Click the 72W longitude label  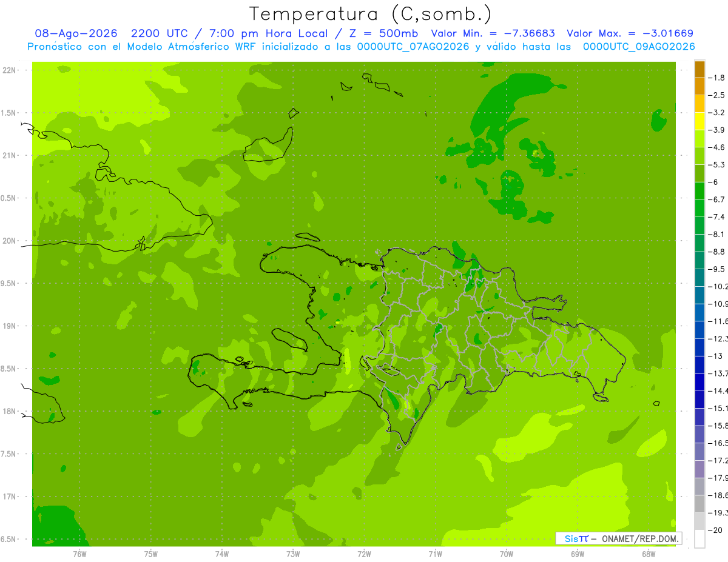(x=364, y=554)
